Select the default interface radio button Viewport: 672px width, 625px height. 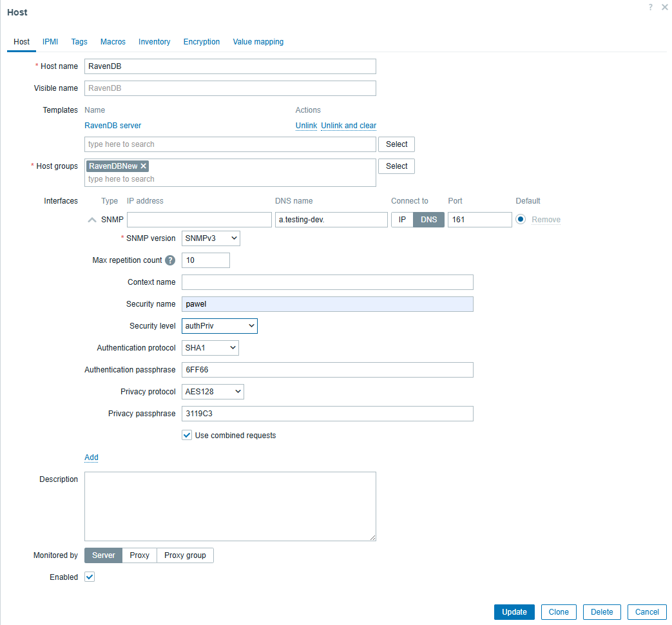[521, 220]
